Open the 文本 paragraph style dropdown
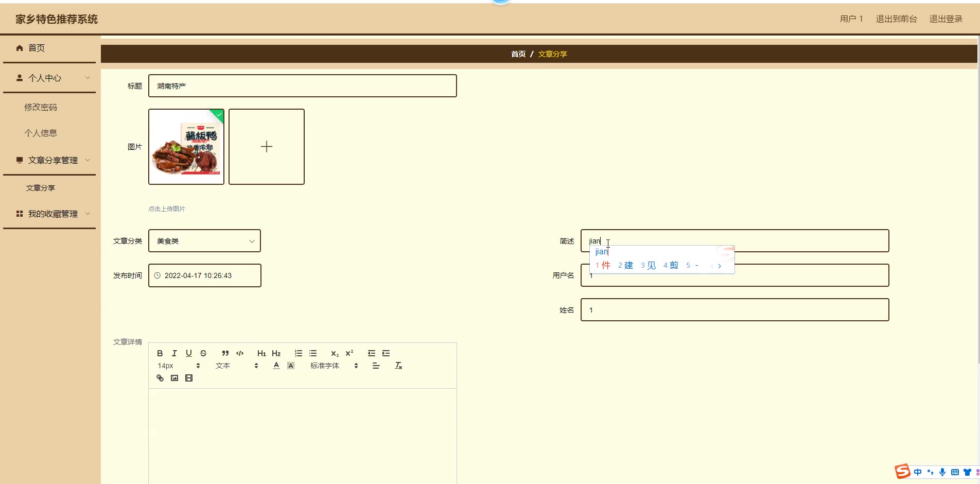 click(x=237, y=366)
